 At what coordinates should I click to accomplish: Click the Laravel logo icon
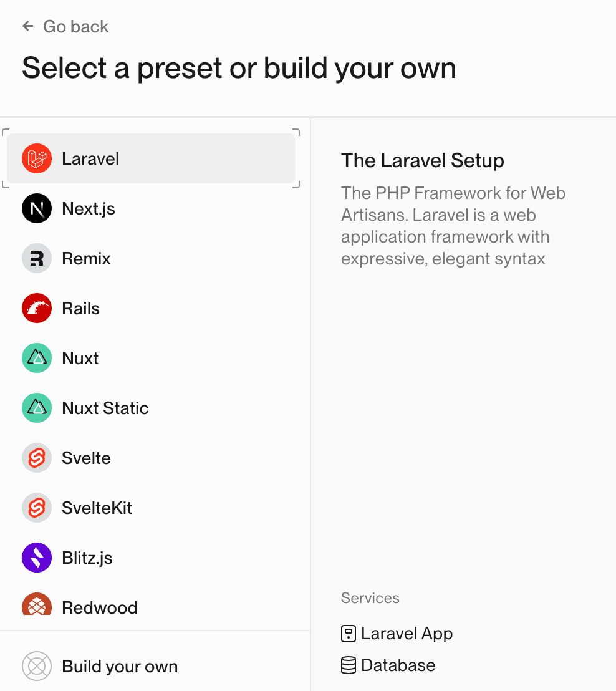pos(37,158)
